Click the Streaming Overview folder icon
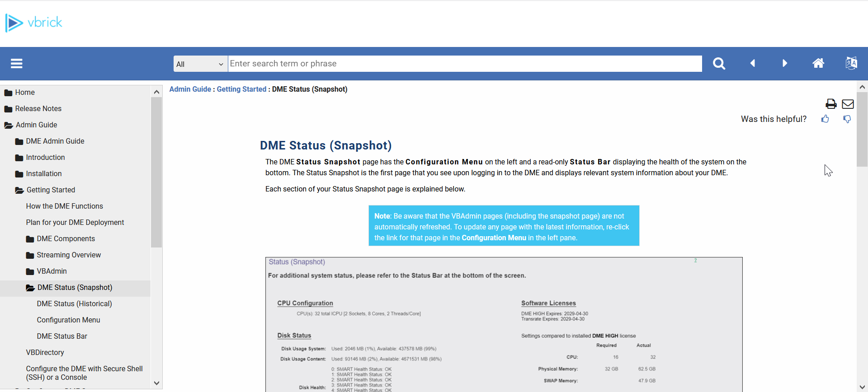 [30, 255]
